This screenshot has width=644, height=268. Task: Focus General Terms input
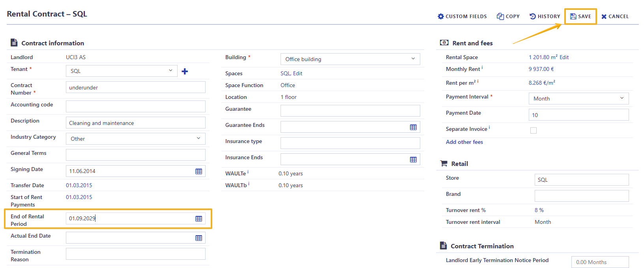136,155
